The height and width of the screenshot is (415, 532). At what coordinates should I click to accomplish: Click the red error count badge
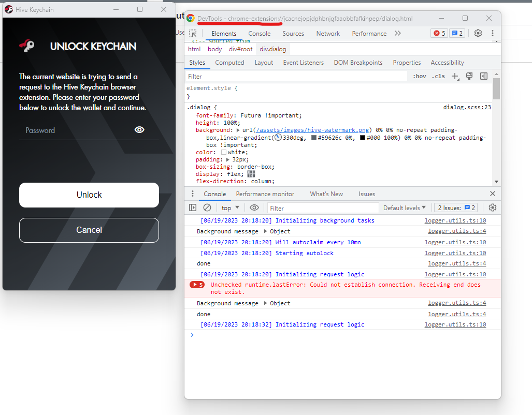439,33
